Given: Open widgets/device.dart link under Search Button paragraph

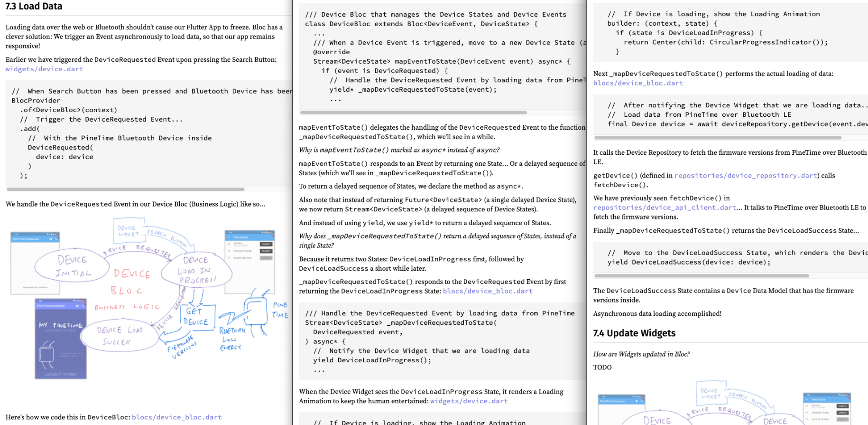Looking at the screenshot, I should (44, 69).
